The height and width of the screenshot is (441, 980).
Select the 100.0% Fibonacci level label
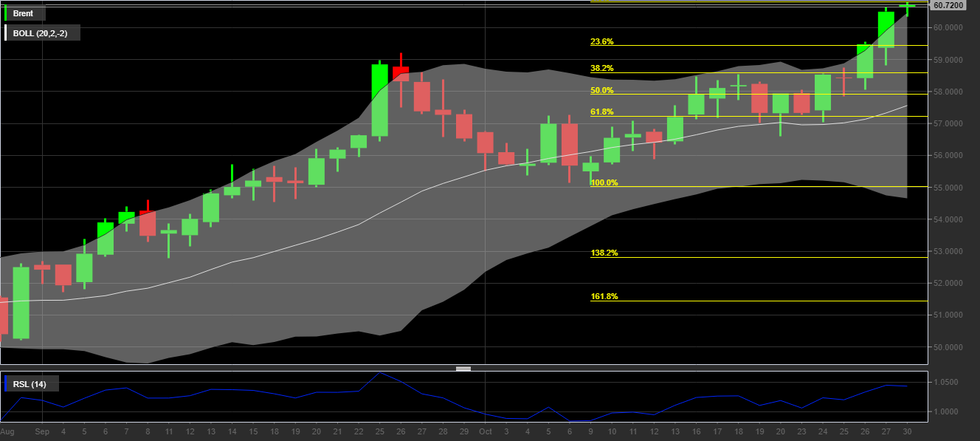coord(604,183)
